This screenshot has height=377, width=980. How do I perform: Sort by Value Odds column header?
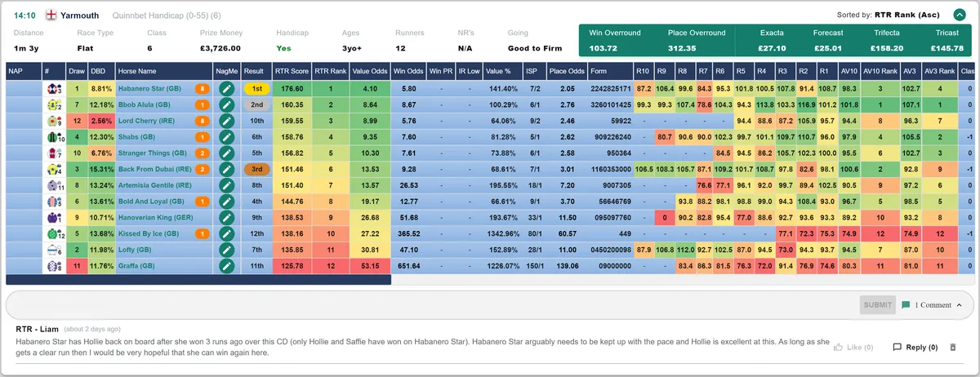pos(370,72)
